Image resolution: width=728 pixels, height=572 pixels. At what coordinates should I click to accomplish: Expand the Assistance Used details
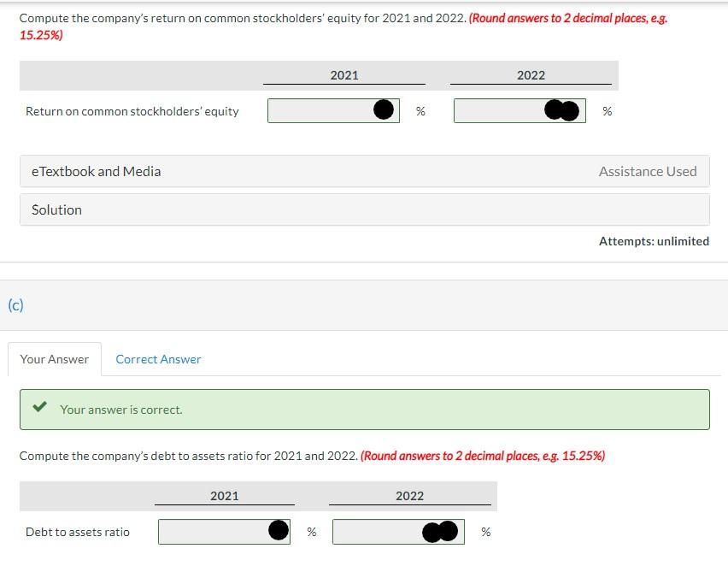tap(648, 171)
